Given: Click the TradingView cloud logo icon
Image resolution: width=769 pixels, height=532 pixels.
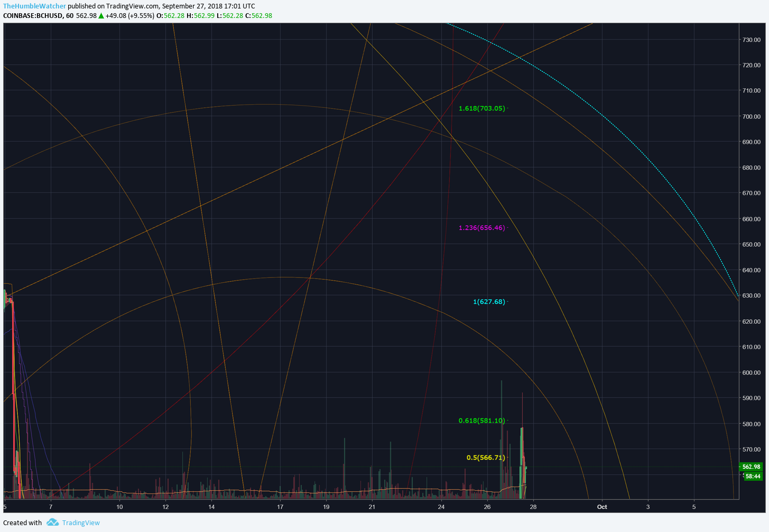Looking at the screenshot, I should tap(52, 522).
